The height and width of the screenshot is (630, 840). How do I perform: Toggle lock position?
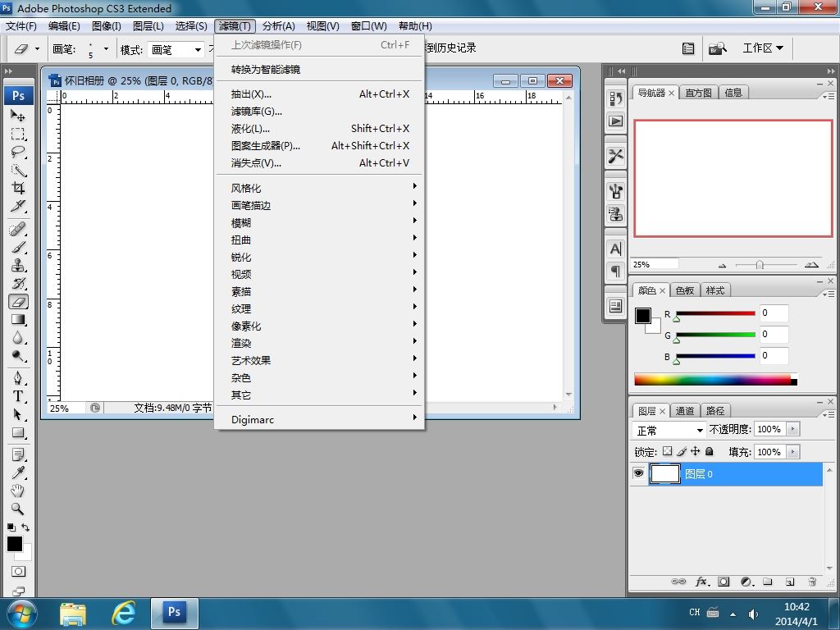point(696,452)
